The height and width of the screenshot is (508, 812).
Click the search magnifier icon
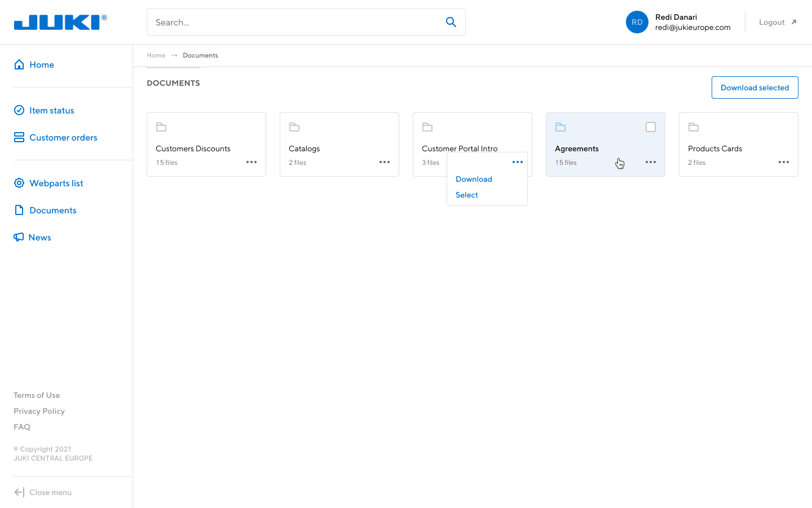tap(451, 22)
